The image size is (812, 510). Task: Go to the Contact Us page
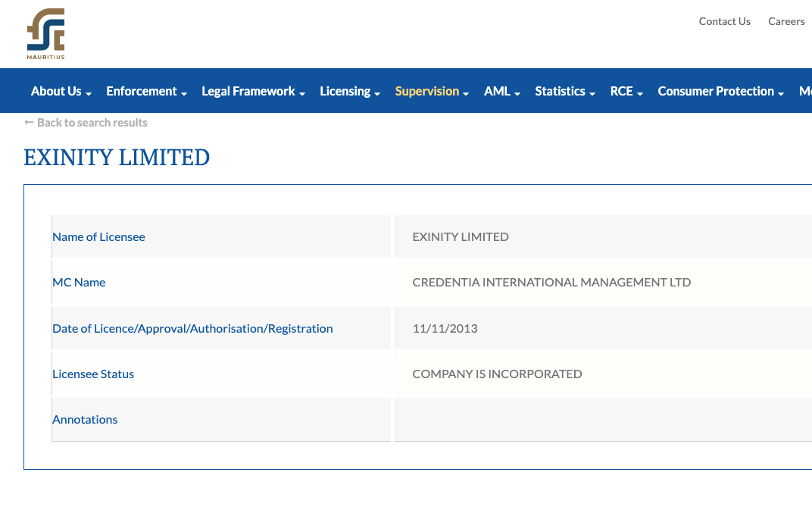point(724,21)
